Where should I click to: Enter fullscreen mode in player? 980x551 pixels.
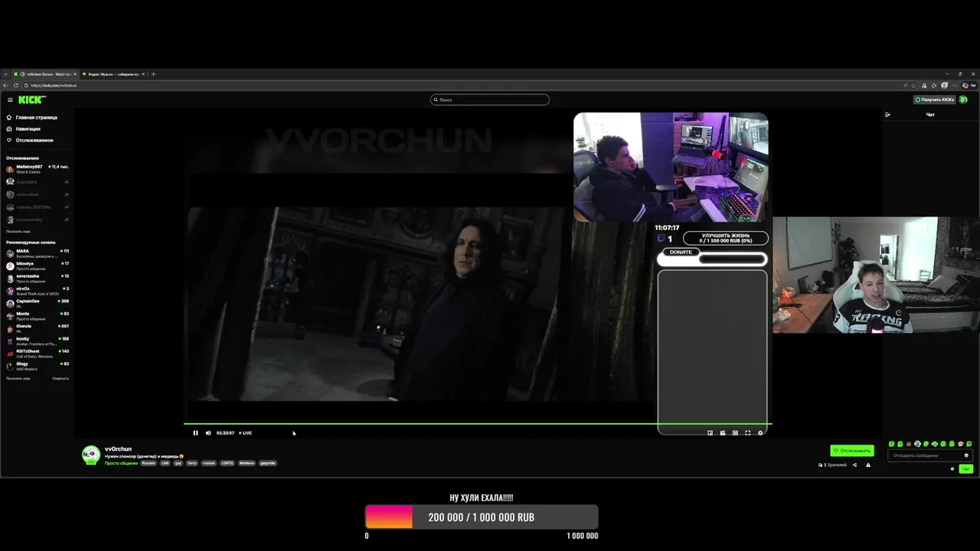click(x=748, y=433)
